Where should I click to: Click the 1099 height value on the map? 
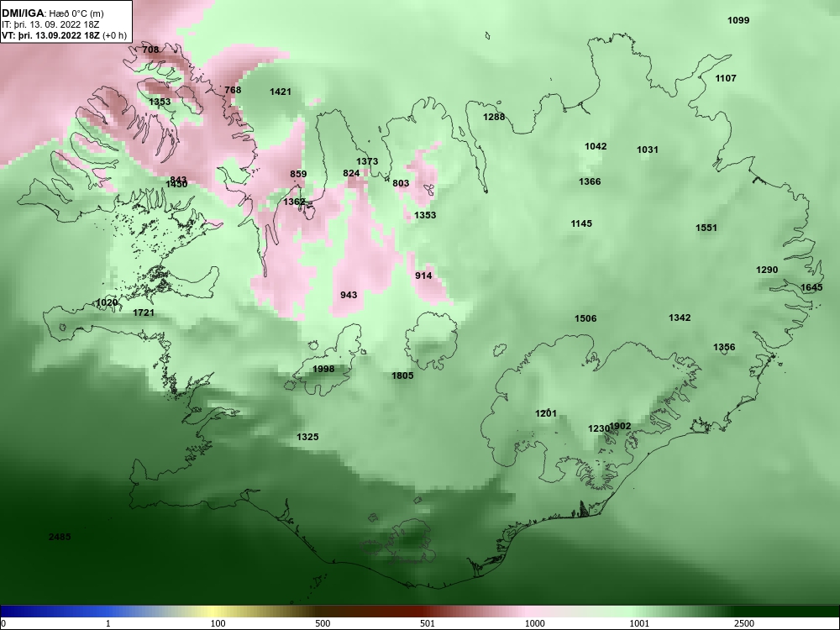click(x=738, y=20)
